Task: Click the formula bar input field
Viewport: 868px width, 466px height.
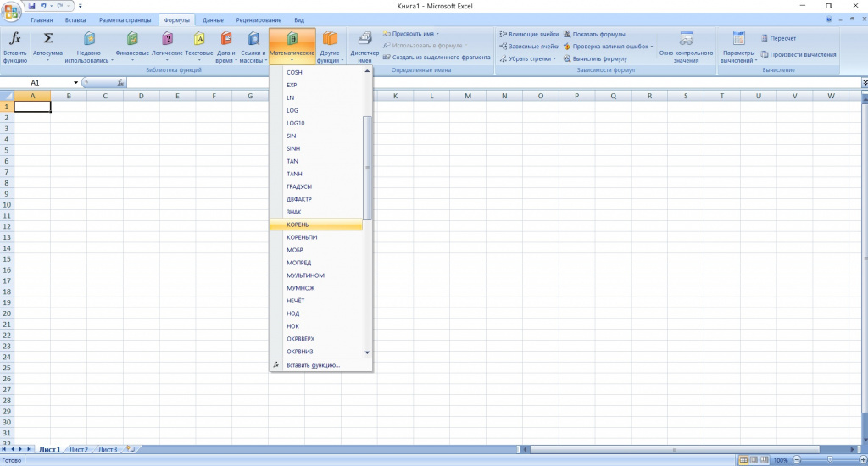Action: (493, 82)
